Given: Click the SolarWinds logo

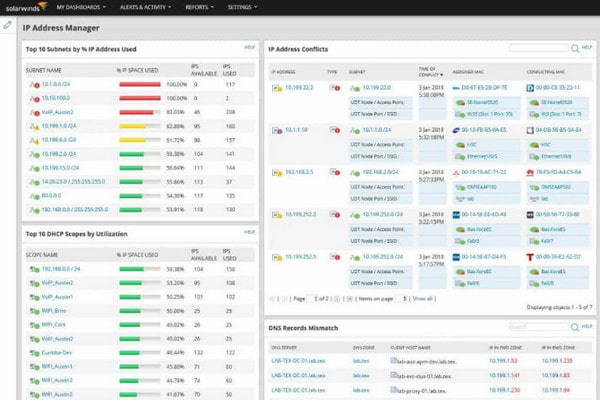Looking at the screenshot, I should 26,7.
